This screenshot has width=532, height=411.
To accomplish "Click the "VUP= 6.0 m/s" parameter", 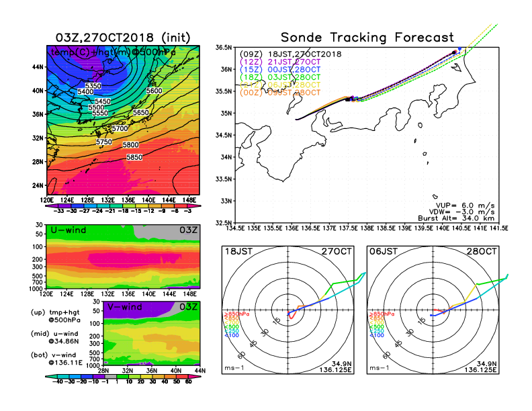I will 465,205.
